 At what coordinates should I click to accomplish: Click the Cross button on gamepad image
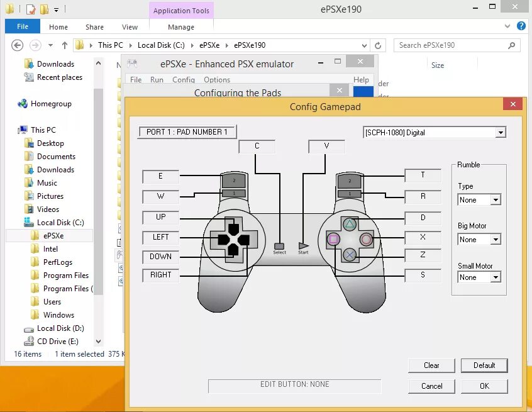pyautogui.click(x=350, y=255)
